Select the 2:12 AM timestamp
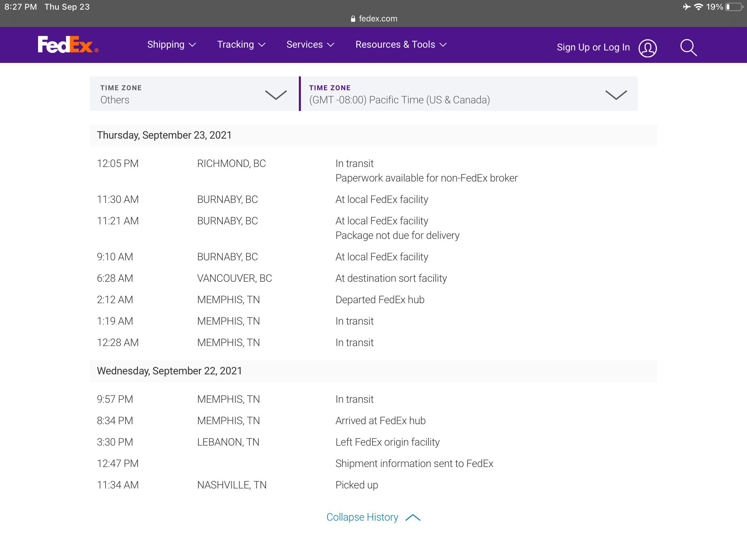Viewport: 747px width, 560px height. pyautogui.click(x=115, y=300)
